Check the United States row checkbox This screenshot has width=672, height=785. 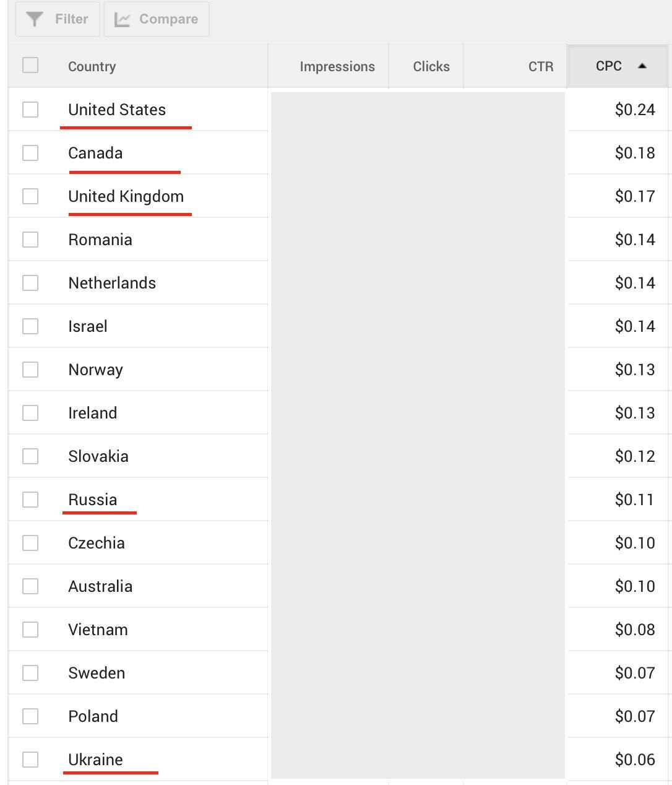30,110
